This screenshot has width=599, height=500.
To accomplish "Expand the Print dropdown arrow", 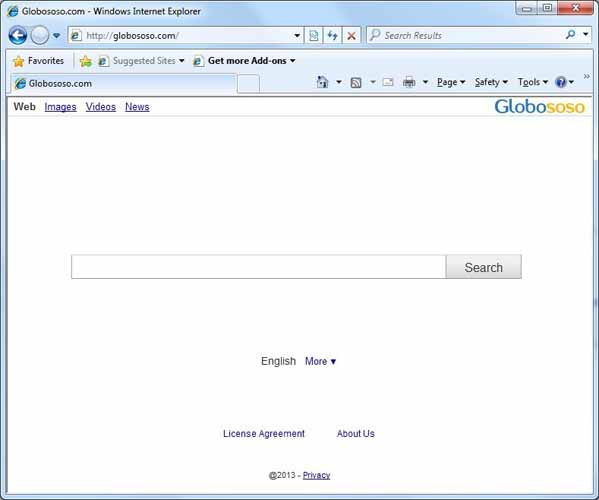I will point(425,82).
